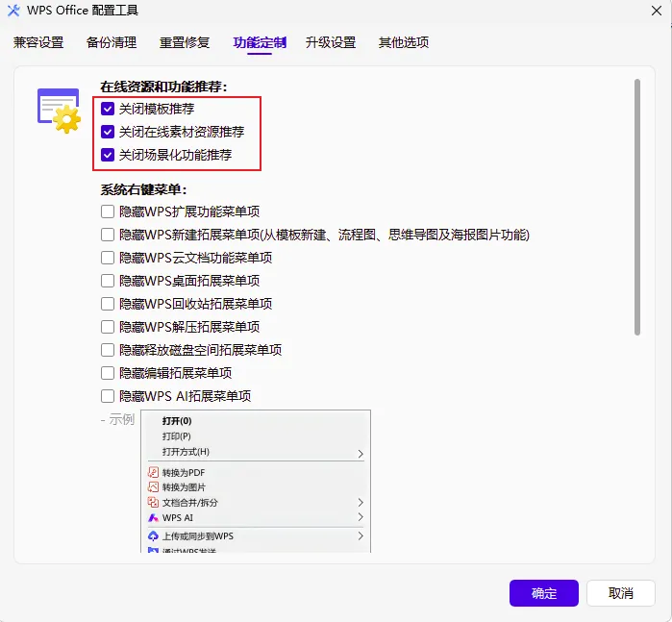Click the settings window gear illustration icon

[59, 111]
